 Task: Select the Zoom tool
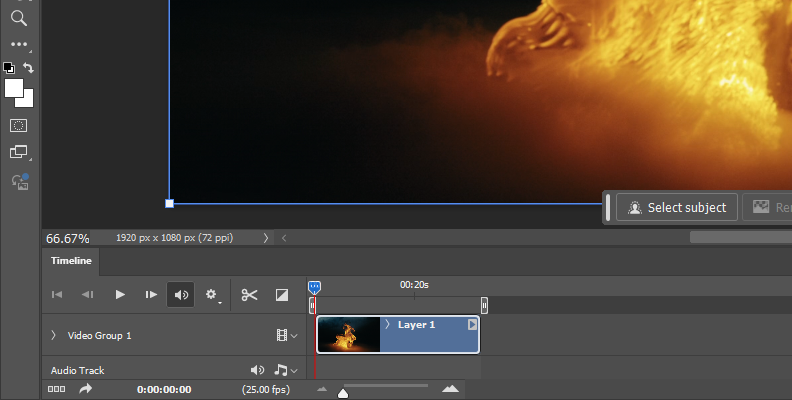click(x=18, y=17)
